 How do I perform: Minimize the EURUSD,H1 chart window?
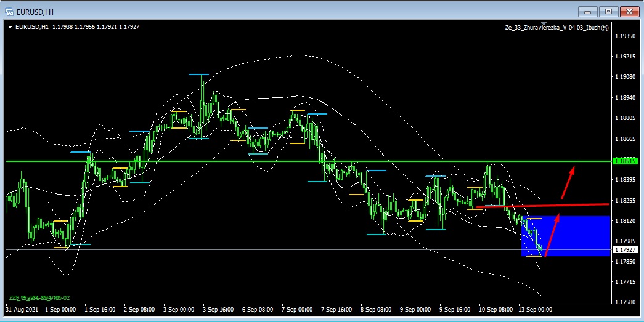point(589,10)
